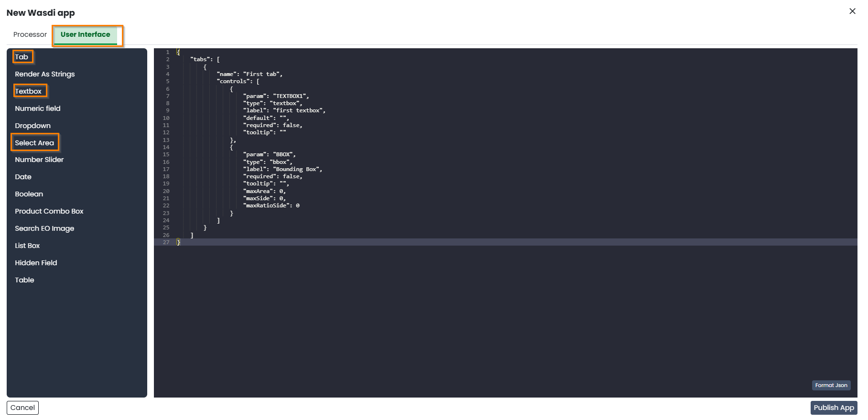Insert a Textbox control
The height and width of the screenshot is (420, 868).
(28, 91)
